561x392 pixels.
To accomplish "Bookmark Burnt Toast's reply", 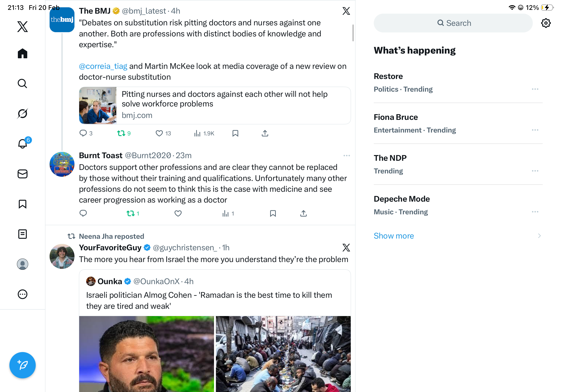I will coord(273,213).
